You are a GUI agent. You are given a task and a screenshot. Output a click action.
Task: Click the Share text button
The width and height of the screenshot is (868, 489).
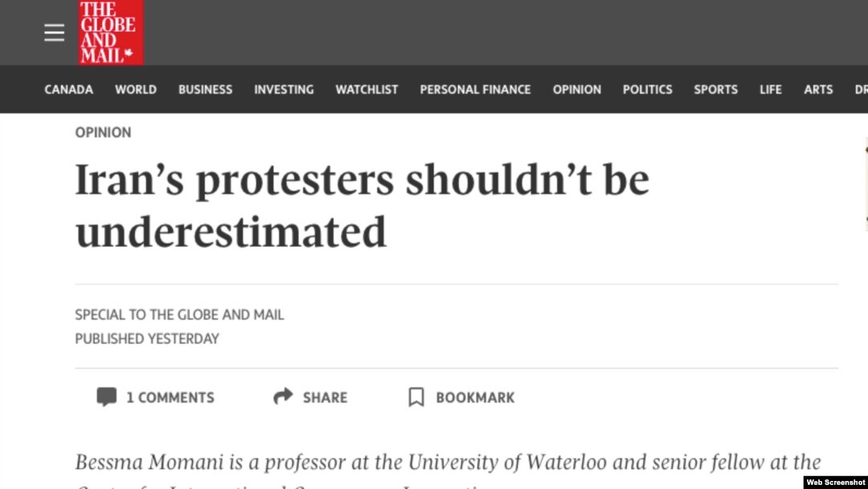[x=325, y=397]
